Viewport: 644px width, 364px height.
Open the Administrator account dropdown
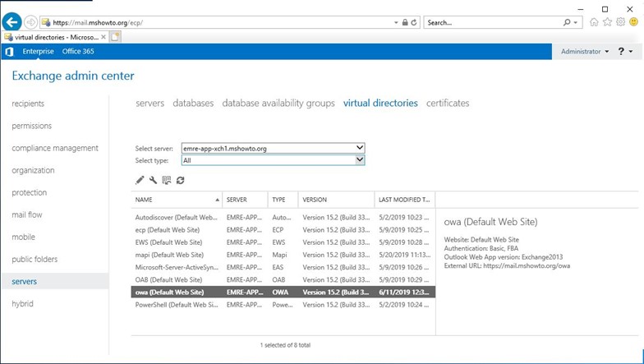pos(585,51)
